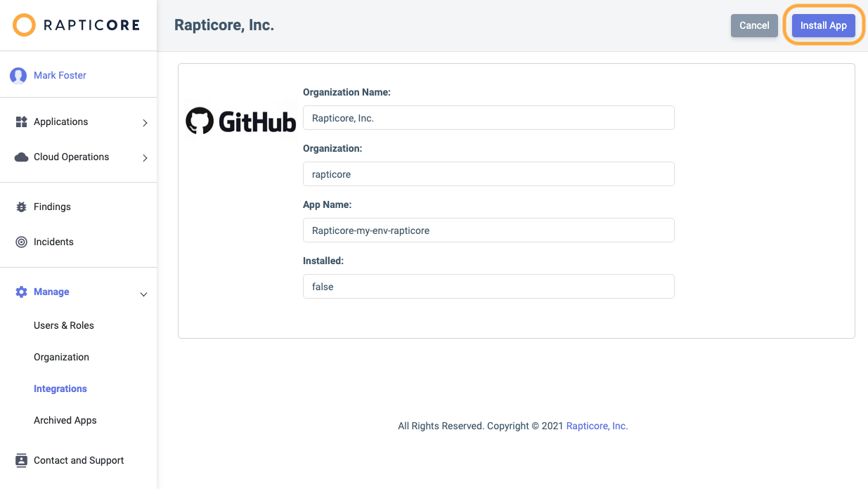
Task: Click the Organization field containing rapticore
Action: pyautogui.click(x=488, y=174)
